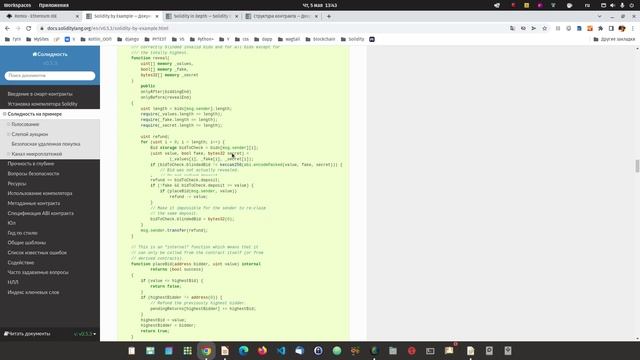Open the wagtail bookmarks folder
Viewport: 640px width, 360px height.
click(x=290, y=39)
